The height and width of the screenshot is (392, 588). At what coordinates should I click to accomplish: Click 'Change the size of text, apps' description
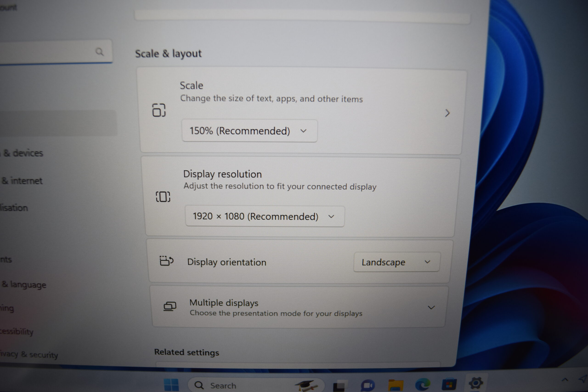click(271, 99)
